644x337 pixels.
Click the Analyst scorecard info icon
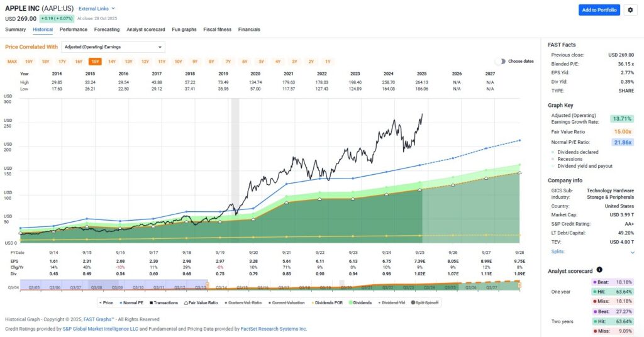click(x=599, y=270)
